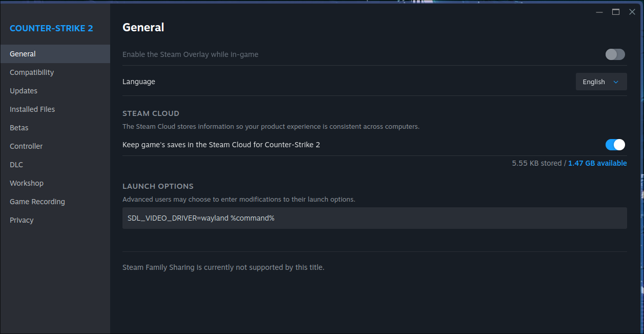Open Controller settings
The width and height of the screenshot is (644, 334).
pyautogui.click(x=55, y=146)
